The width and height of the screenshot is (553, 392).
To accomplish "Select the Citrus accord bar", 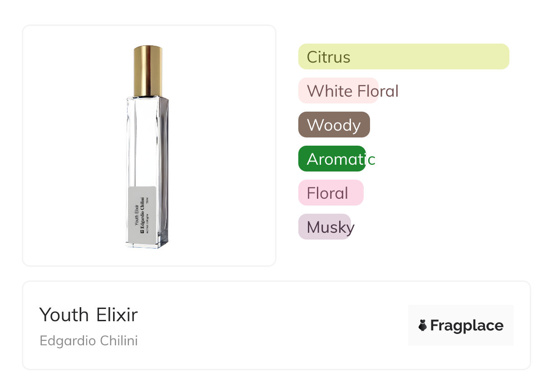I will click(403, 57).
